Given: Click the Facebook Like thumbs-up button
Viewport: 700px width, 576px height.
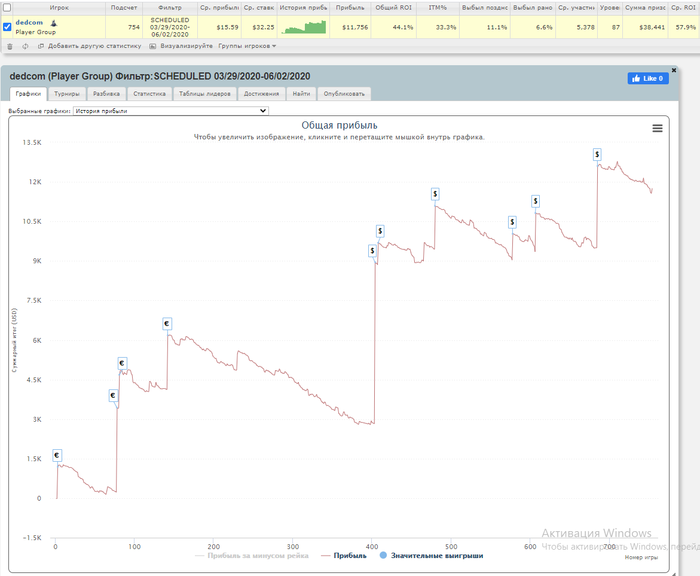Looking at the screenshot, I should coord(648,78).
